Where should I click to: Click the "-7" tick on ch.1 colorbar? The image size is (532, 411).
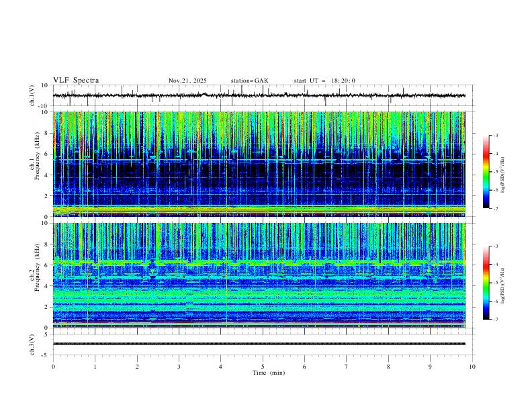(x=495, y=208)
